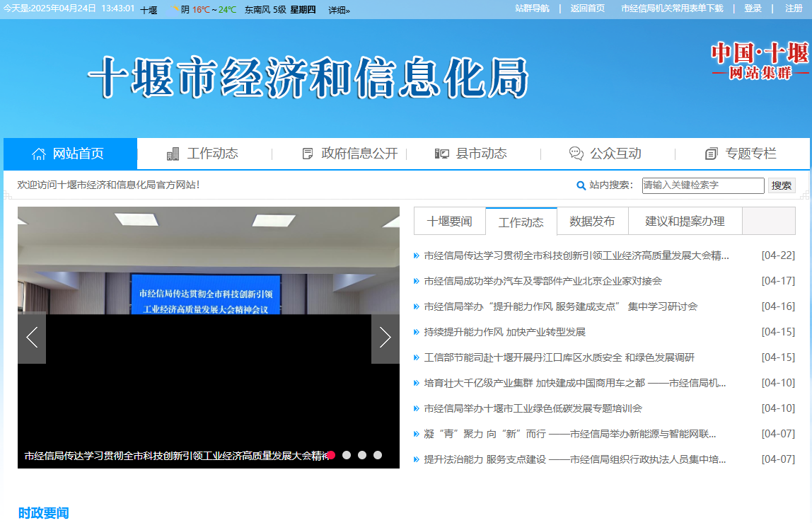Click the 时政要闻 section heading
The height and width of the screenshot is (523, 812).
coord(44,512)
